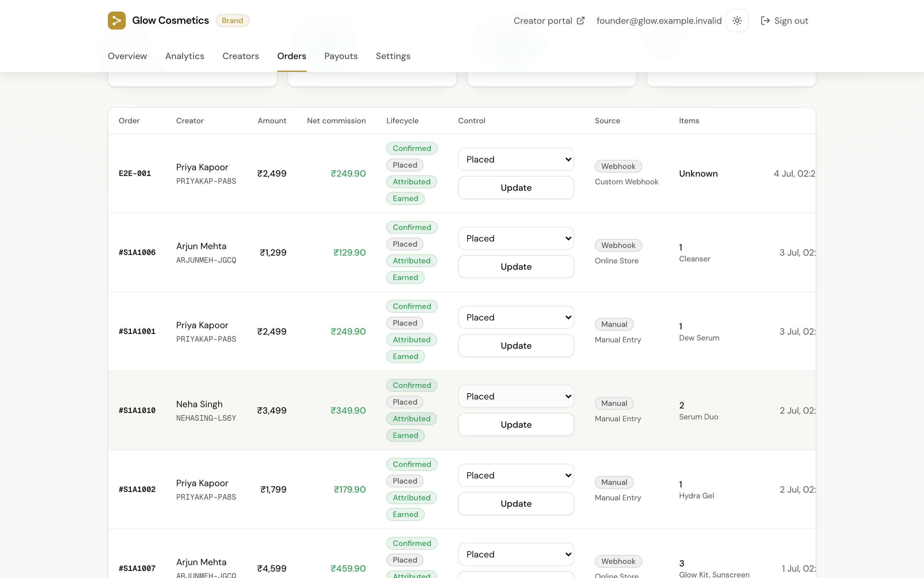The height and width of the screenshot is (578, 924).
Task: Switch to the Analytics tab
Action: coord(185,56)
